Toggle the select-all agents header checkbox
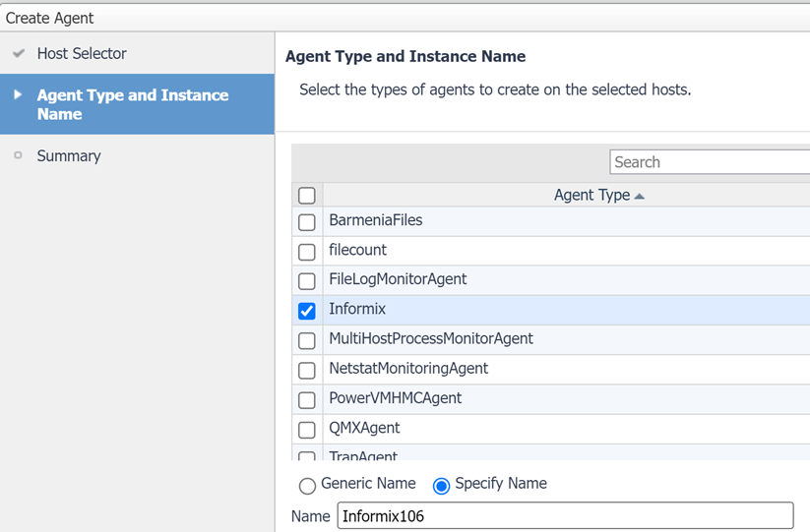This screenshot has height=532, width=810. click(x=307, y=196)
